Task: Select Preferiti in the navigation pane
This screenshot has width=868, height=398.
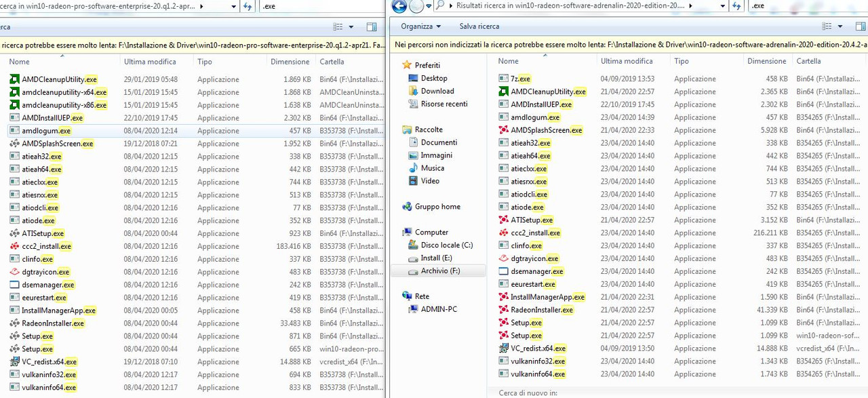Action: point(420,66)
